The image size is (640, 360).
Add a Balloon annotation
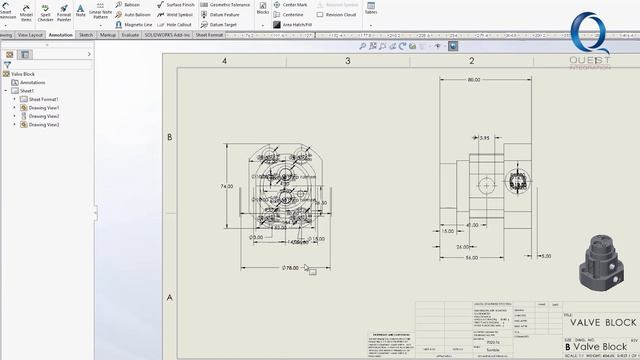127,4
